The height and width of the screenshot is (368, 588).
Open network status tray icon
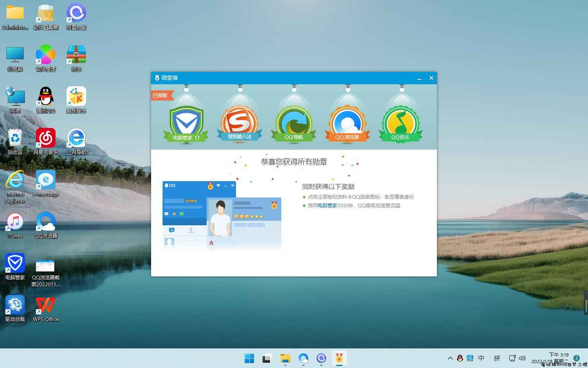pyautogui.click(x=512, y=358)
